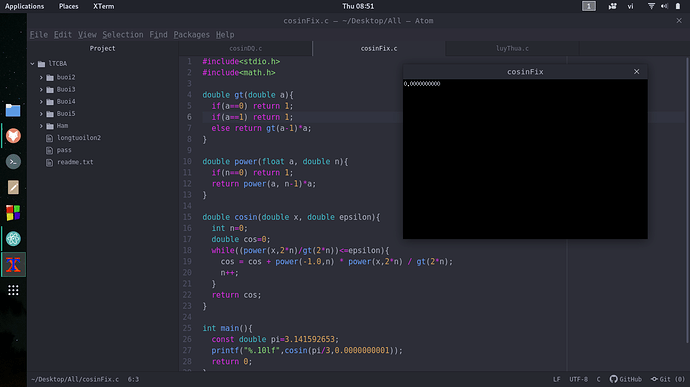Open the Selection menu
The image size is (690, 387).
click(123, 35)
